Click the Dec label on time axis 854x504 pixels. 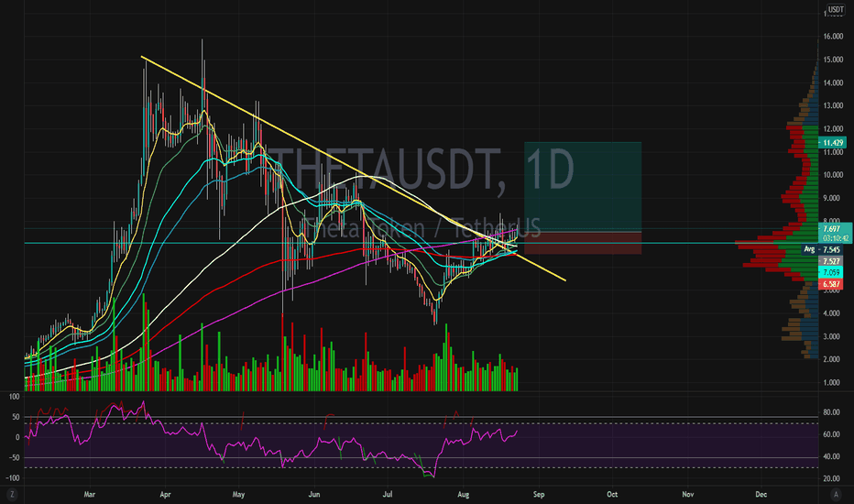[761, 495]
